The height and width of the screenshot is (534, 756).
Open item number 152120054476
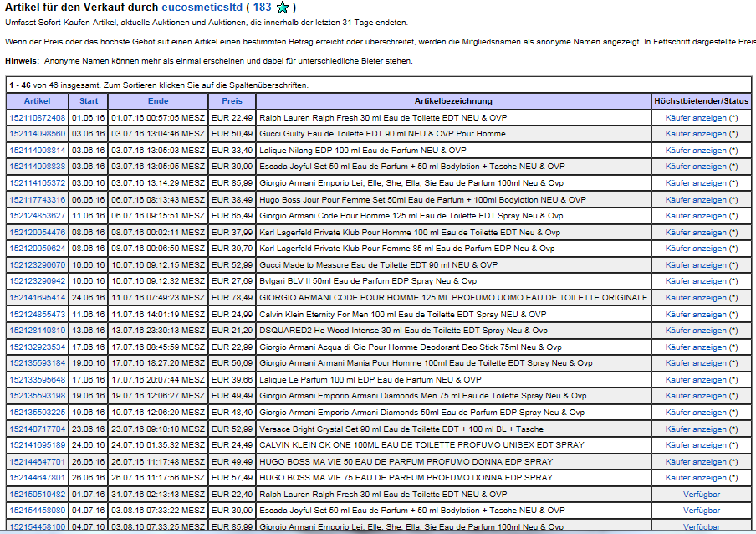click(38, 233)
